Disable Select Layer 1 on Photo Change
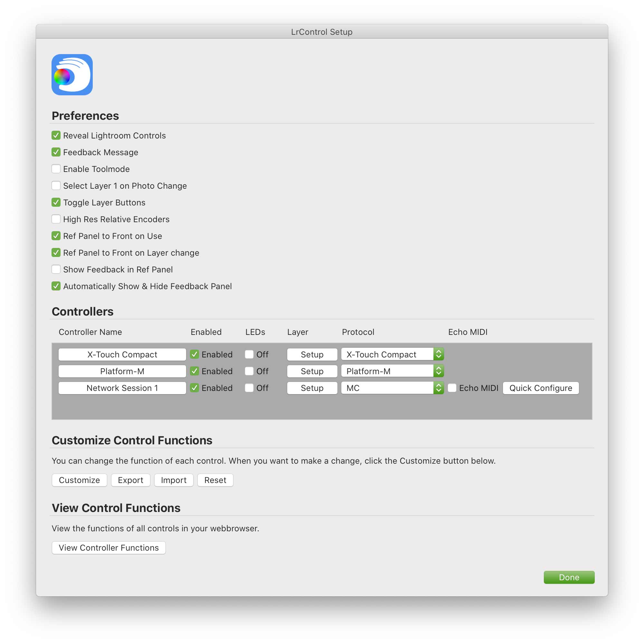Screen dimensions: 644x644 (x=55, y=186)
